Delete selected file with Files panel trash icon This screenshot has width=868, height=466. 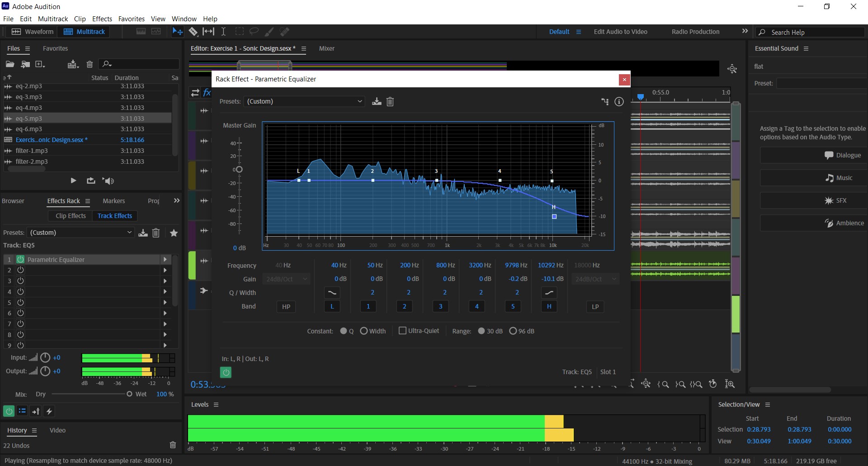(x=90, y=64)
